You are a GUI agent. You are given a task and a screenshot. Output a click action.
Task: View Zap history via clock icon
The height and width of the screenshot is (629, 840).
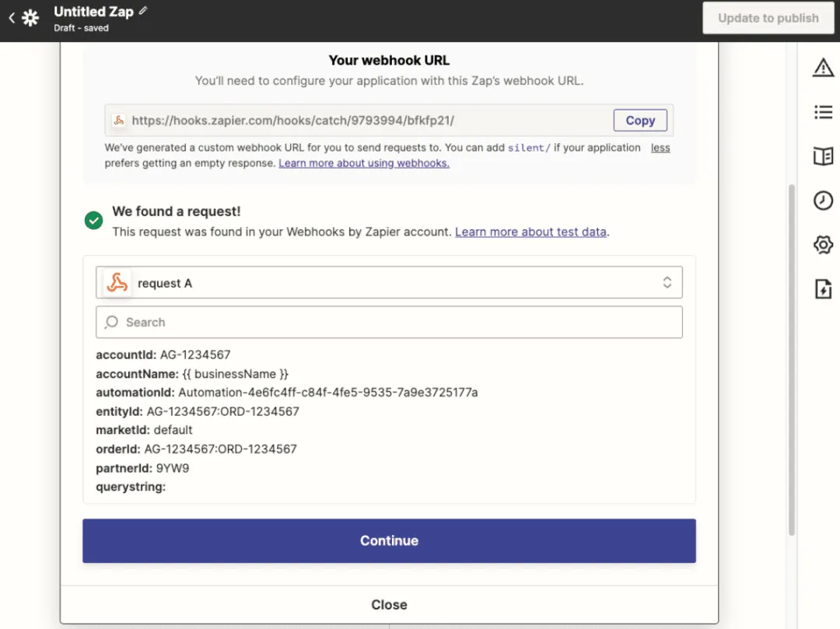coord(823,200)
